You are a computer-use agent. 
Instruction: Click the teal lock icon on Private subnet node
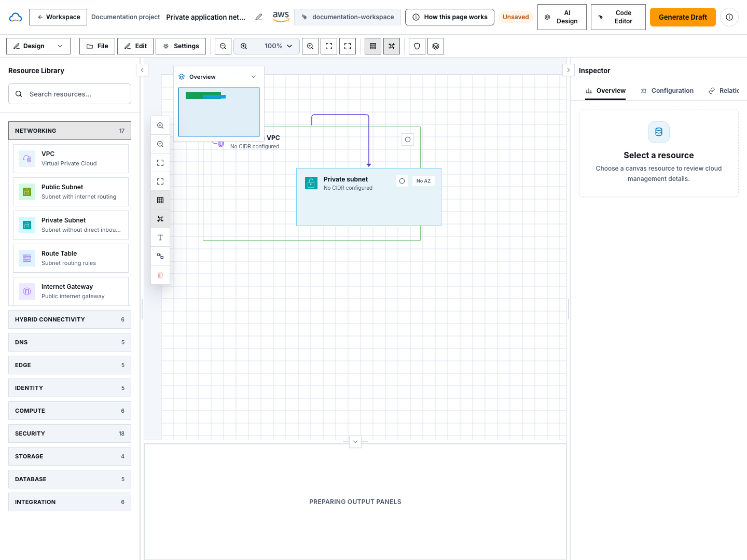point(311,183)
